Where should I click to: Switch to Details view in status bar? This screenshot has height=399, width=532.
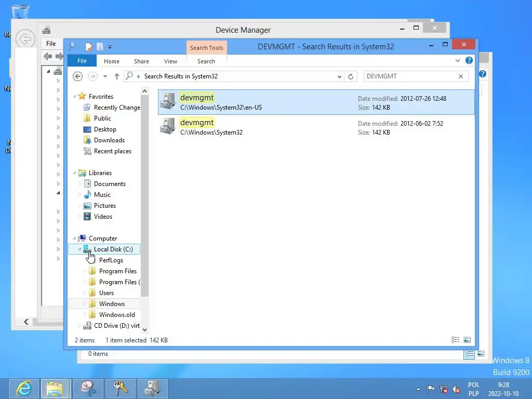(x=455, y=340)
